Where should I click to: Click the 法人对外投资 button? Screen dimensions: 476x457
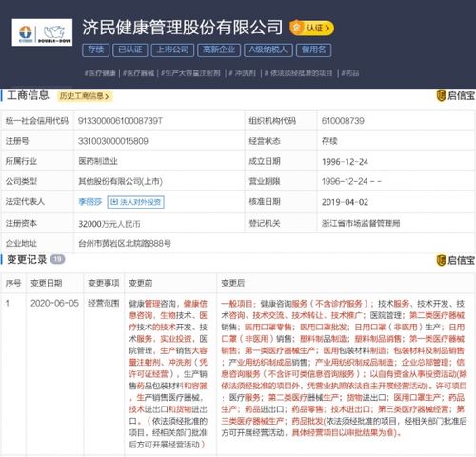(x=136, y=202)
